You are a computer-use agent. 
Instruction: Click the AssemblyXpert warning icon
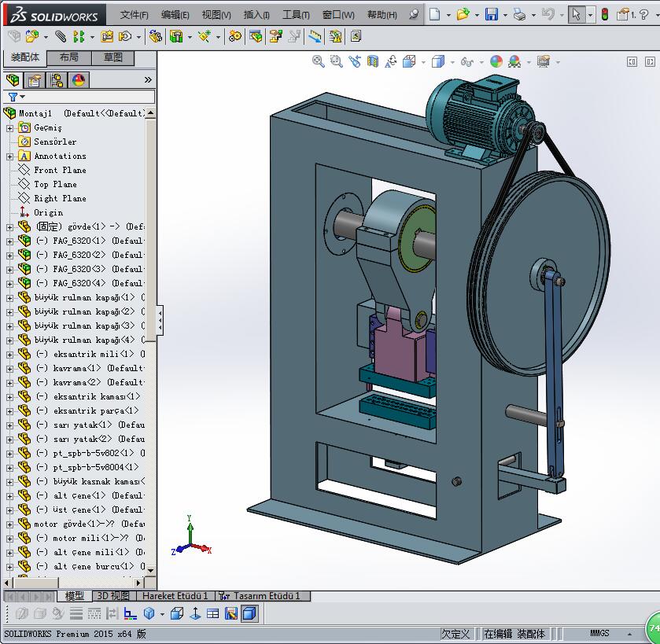[335, 37]
